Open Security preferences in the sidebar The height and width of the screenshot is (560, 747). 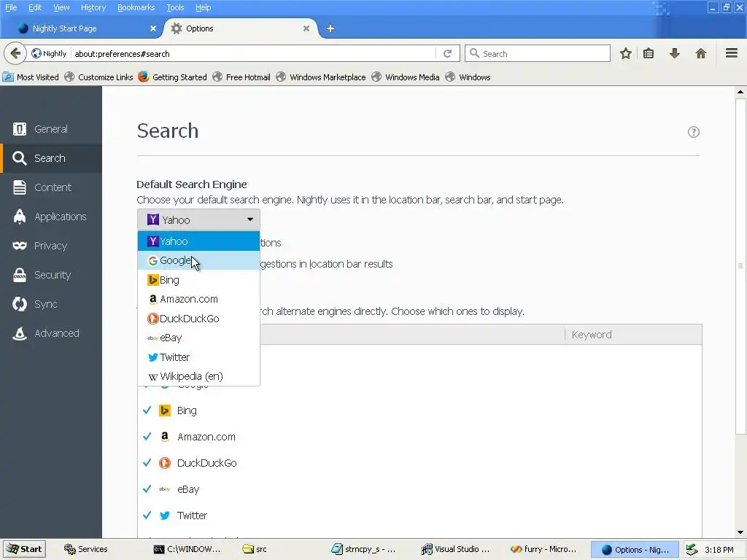(x=51, y=275)
